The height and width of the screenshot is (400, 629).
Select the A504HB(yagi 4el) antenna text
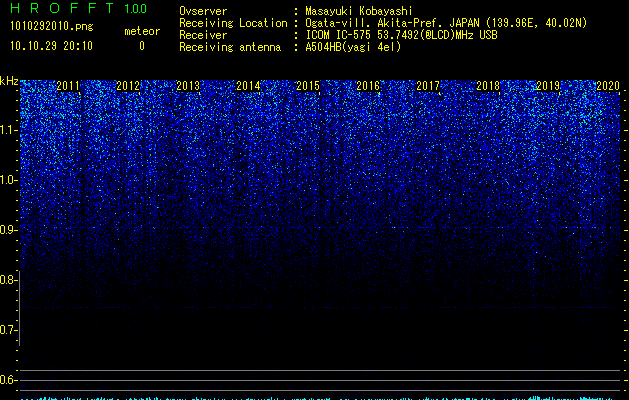coord(353,47)
